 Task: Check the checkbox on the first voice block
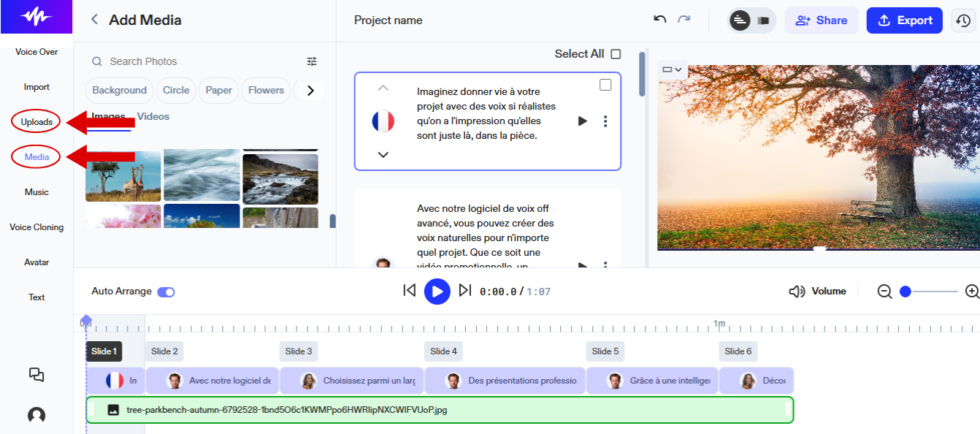coord(605,85)
